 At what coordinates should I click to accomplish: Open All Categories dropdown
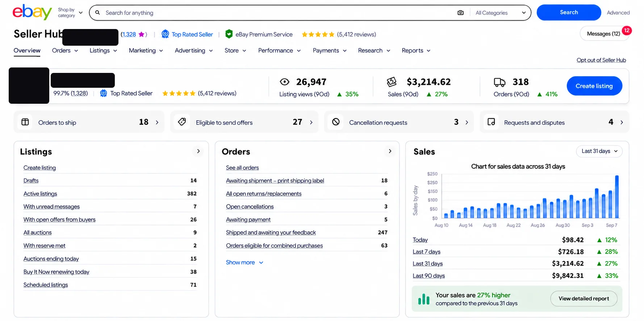(x=501, y=13)
